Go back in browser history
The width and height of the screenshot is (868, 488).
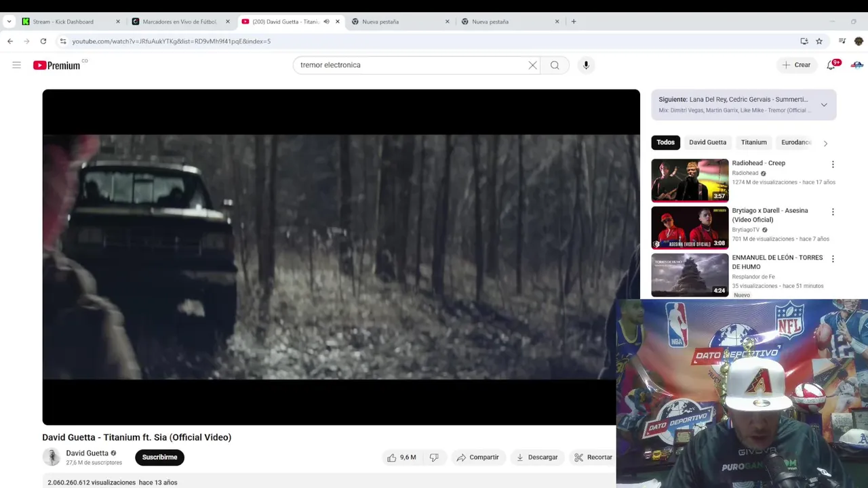pyautogui.click(x=10, y=41)
